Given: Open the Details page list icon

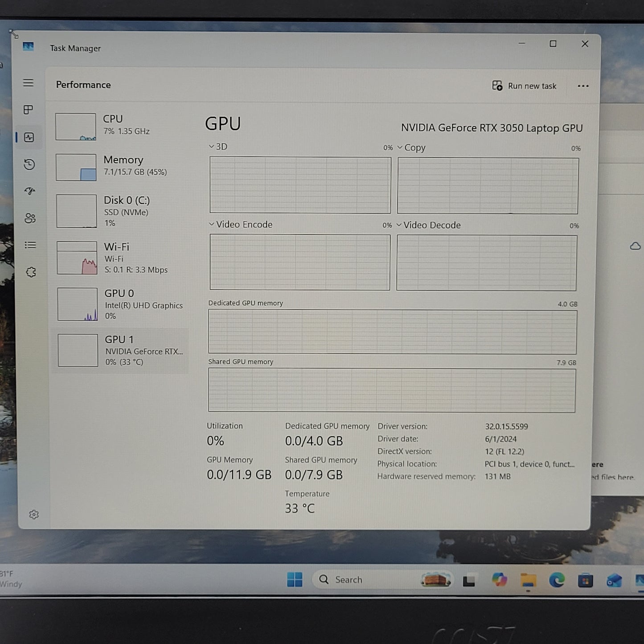Looking at the screenshot, I should tap(30, 245).
